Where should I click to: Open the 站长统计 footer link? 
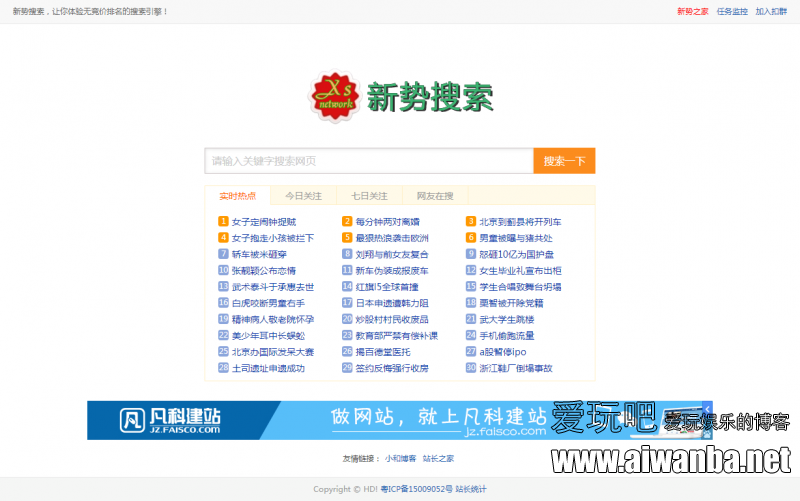[471, 489]
